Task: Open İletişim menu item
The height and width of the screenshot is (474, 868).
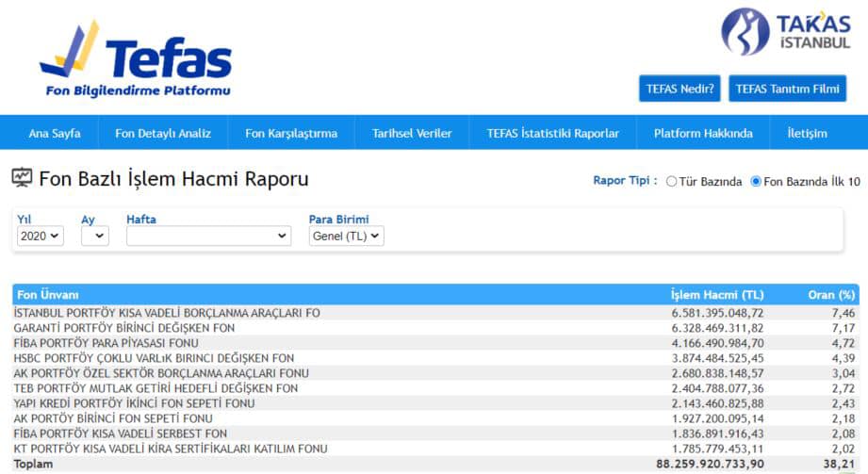Action: point(807,133)
